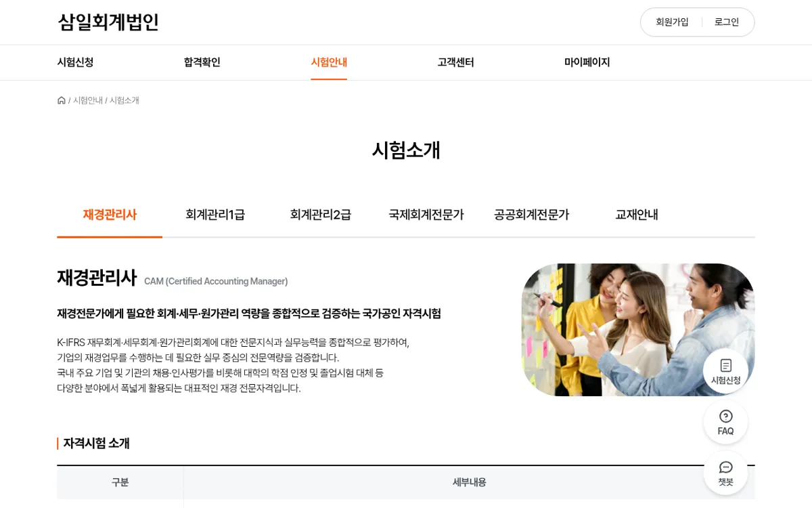Click the 회원가입 link

coord(672,22)
